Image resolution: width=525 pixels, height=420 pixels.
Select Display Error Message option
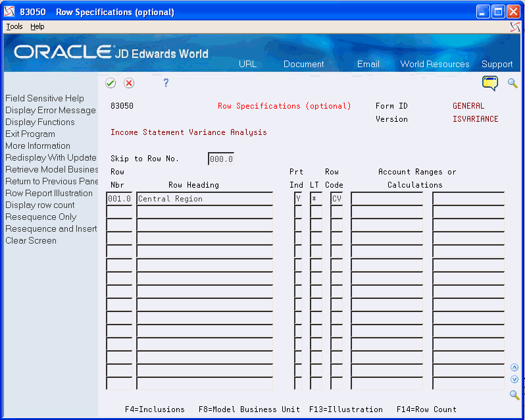[51, 110]
